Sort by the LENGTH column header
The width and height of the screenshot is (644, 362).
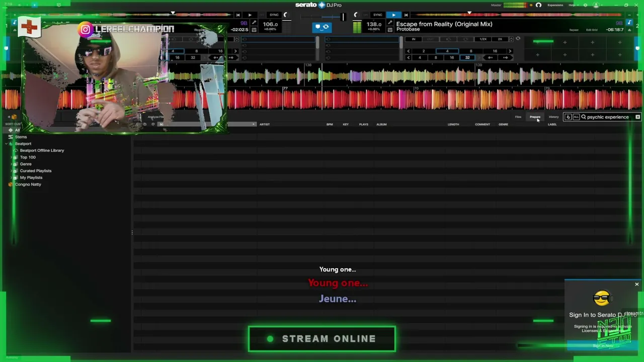(x=453, y=124)
